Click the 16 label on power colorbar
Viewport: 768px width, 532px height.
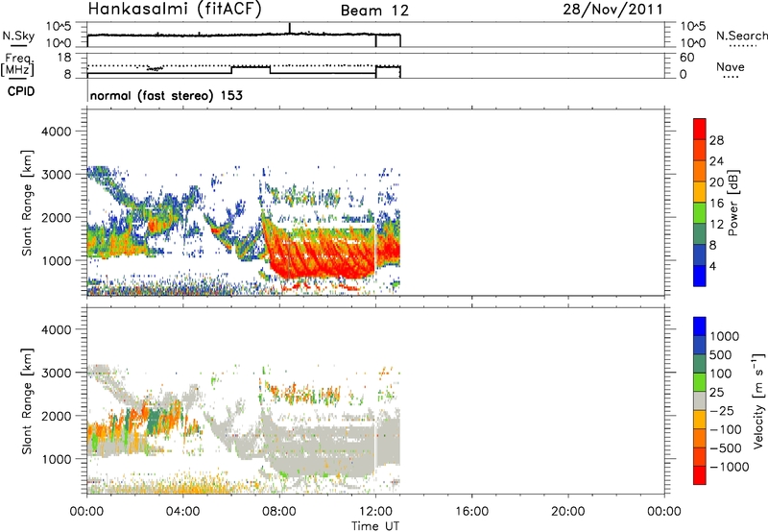tap(716, 204)
